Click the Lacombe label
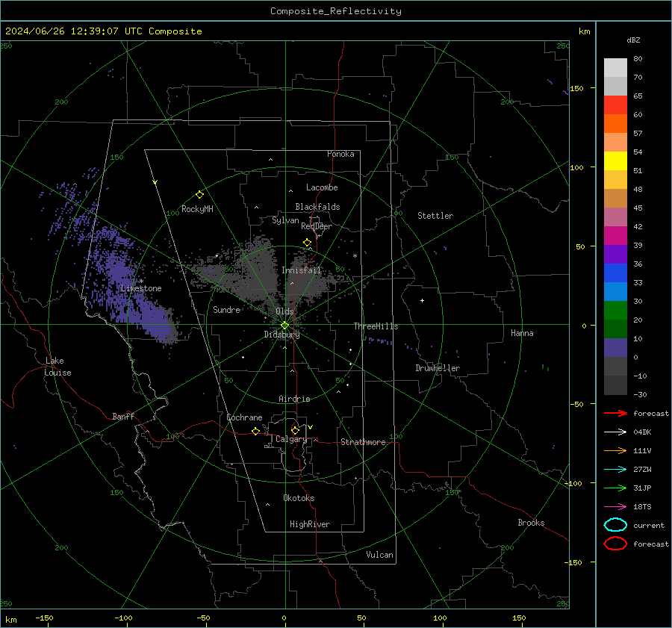 click(321, 187)
